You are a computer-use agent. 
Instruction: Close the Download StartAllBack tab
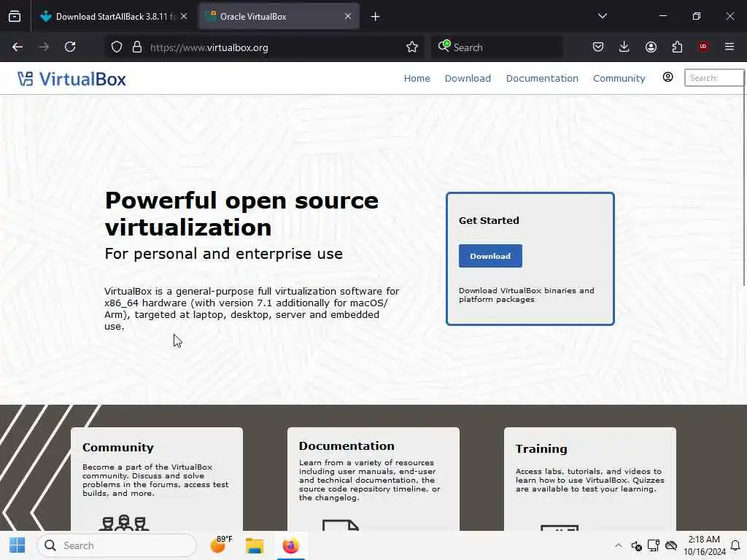click(184, 17)
